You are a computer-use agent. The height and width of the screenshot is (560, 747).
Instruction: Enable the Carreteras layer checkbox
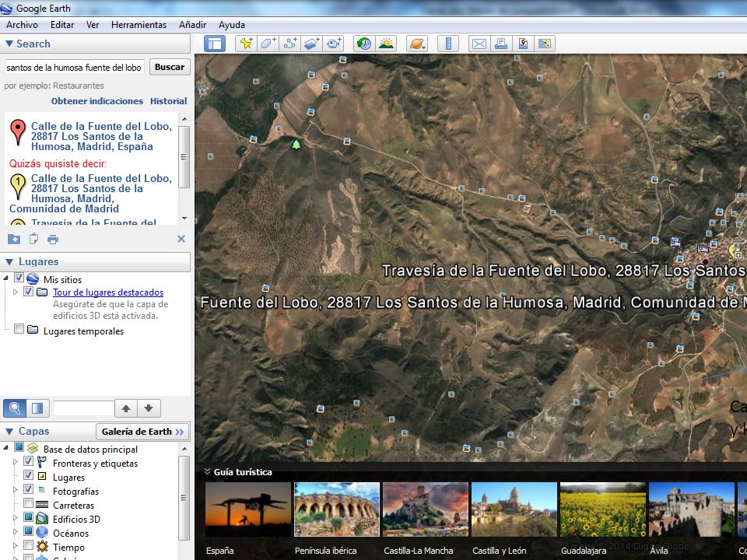[x=28, y=503]
